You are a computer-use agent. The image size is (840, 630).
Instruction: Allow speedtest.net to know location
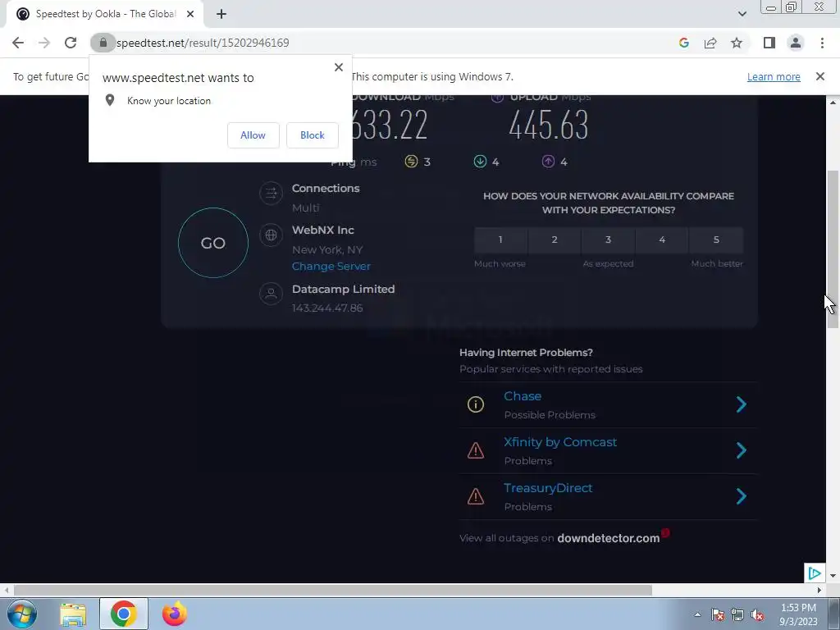[x=253, y=135]
